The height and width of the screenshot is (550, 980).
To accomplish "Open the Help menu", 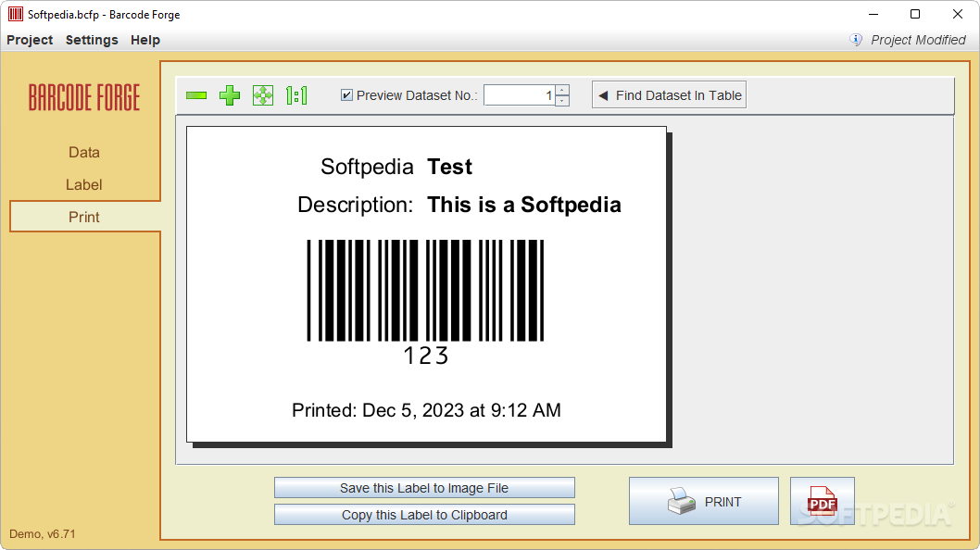I will (x=145, y=40).
